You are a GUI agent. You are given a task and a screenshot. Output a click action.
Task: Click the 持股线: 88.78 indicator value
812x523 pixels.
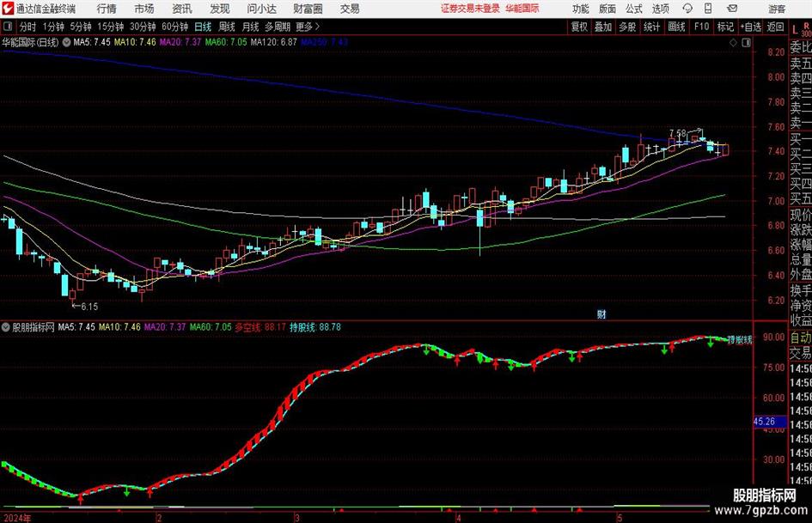[x=314, y=327]
